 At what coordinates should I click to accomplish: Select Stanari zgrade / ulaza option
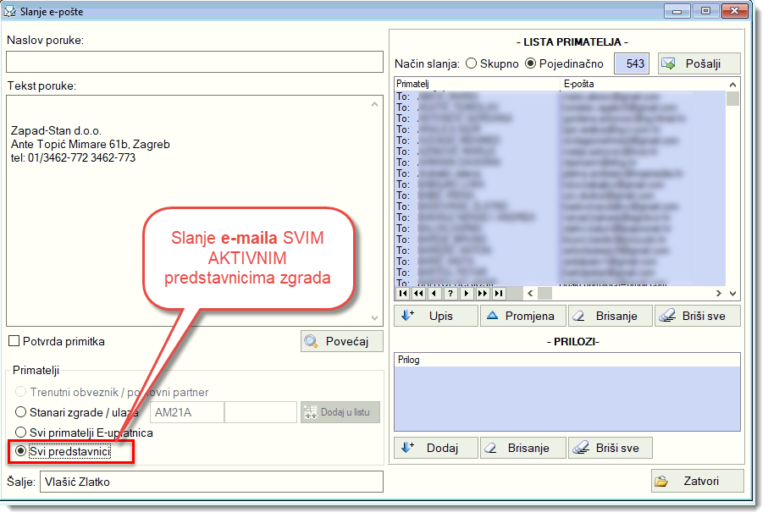coord(21,412)
